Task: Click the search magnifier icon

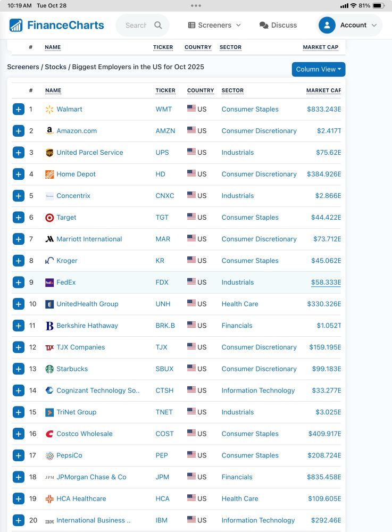Action: pyautogui.click(x=158, y=25)
